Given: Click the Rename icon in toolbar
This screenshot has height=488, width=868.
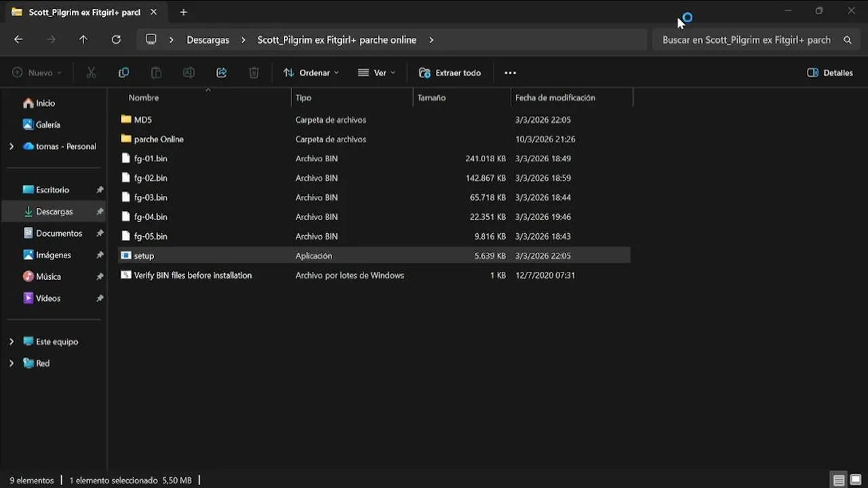Looking at the screenshot, I should (189, 73).
